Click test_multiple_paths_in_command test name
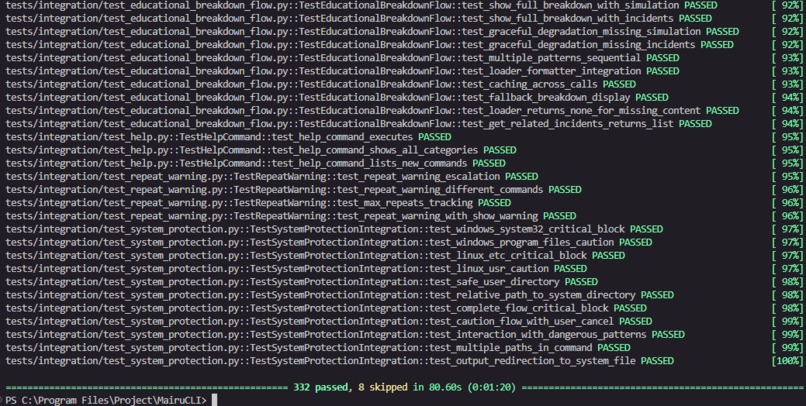The height and width of the screenshot is (406, 806). pos(510,347)
